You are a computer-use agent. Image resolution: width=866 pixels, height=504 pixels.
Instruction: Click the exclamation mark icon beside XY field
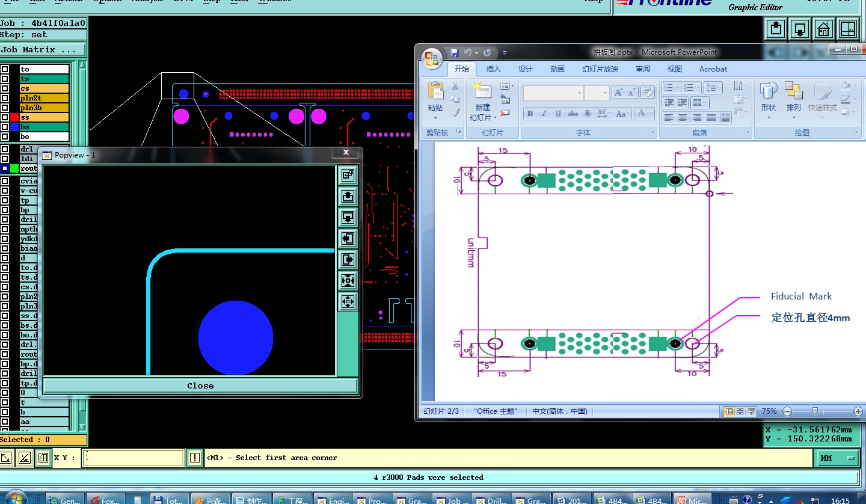[194, 458]
